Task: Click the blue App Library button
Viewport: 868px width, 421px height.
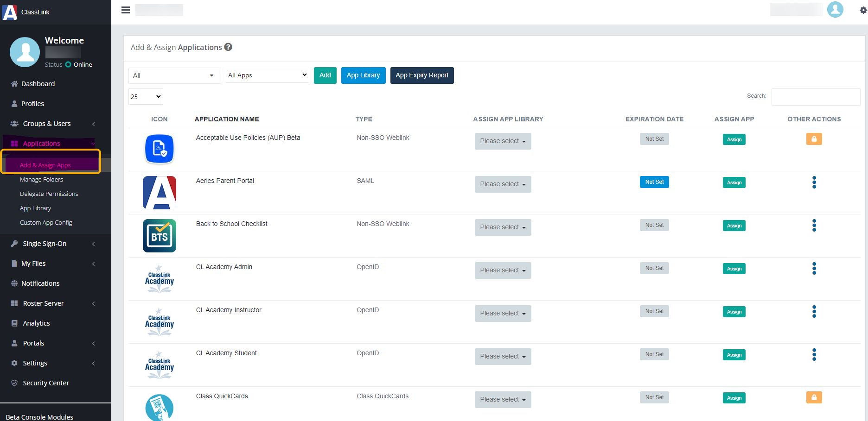Action: pos(364,75)
